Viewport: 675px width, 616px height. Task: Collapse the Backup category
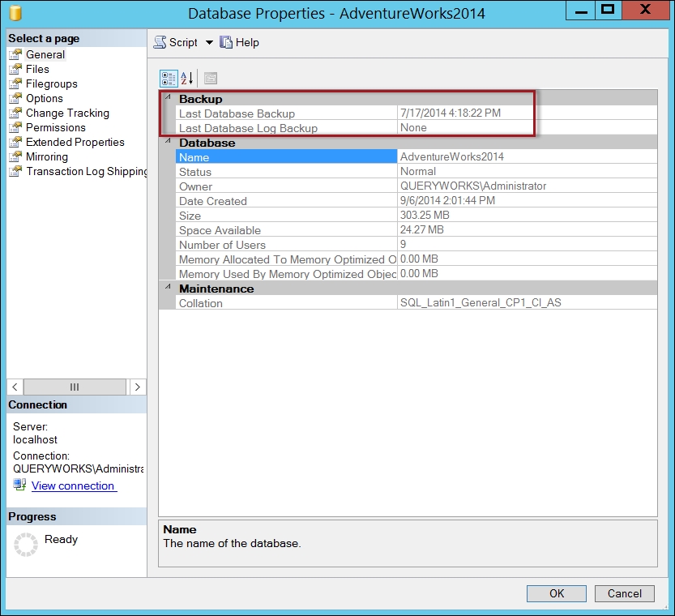coord(168,97)
